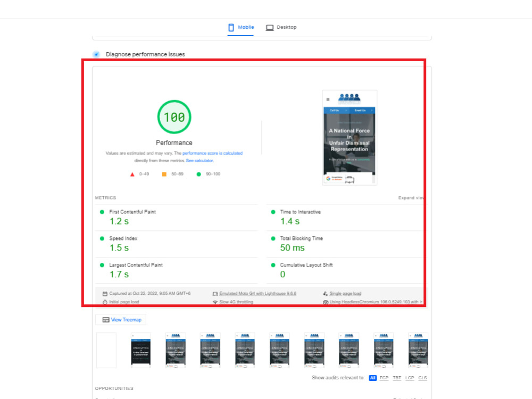Screen dimensions: 532x399
Task: Click the green dot beside Speed Index
Action: click(102, 238)
